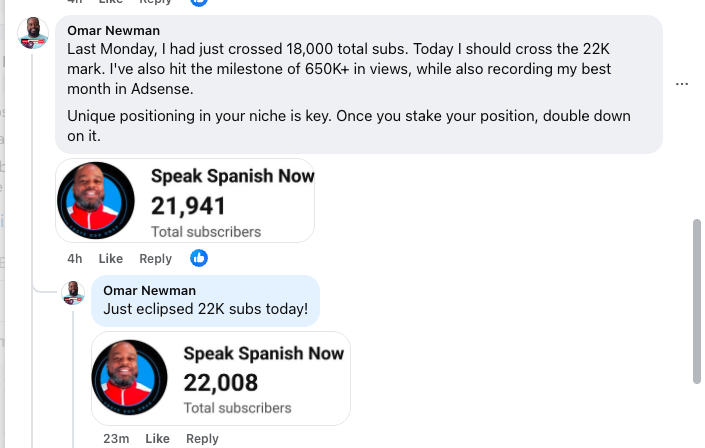
Task: Open the 23m timestamp link
Action: [116, 439]
